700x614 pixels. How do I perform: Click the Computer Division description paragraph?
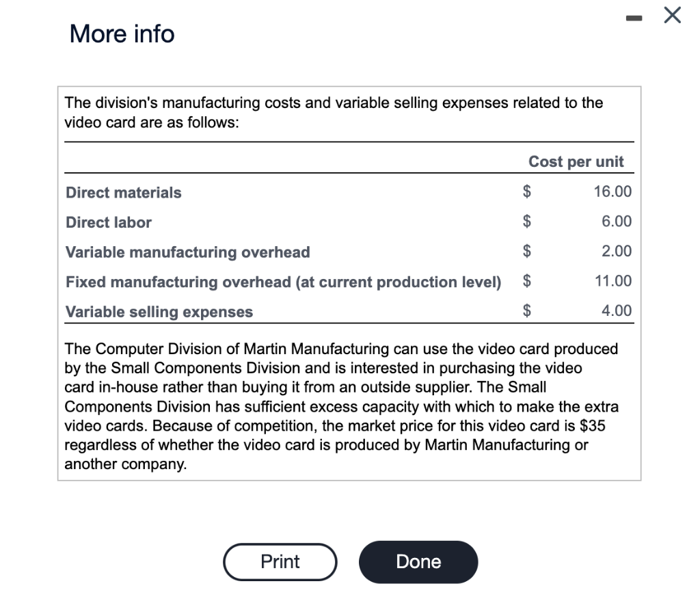pos(341,406)
